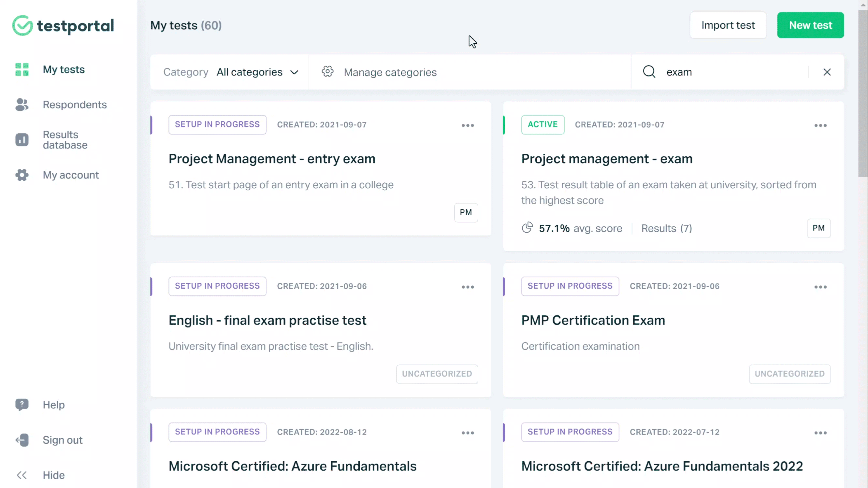Viewport: 868px width, 488px height.
Task: Open the Results database section
Action: click(65, 139)
